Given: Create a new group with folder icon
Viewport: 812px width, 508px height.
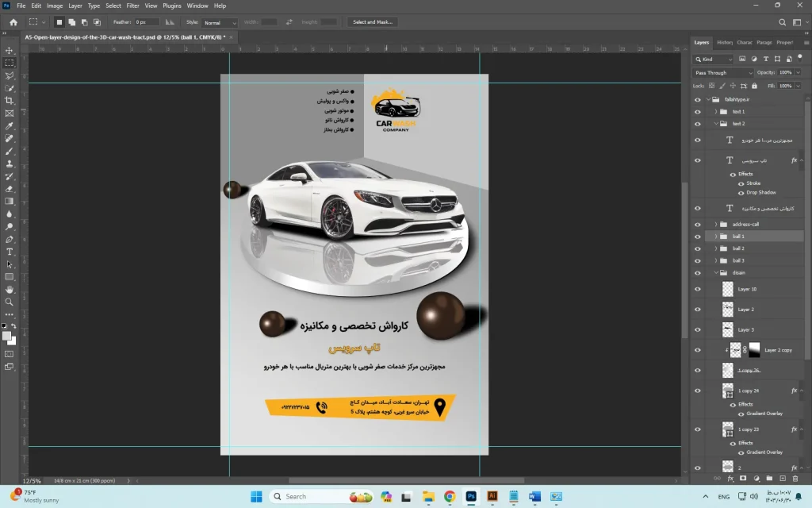Looking at the screenshot, I should [769, 479].
